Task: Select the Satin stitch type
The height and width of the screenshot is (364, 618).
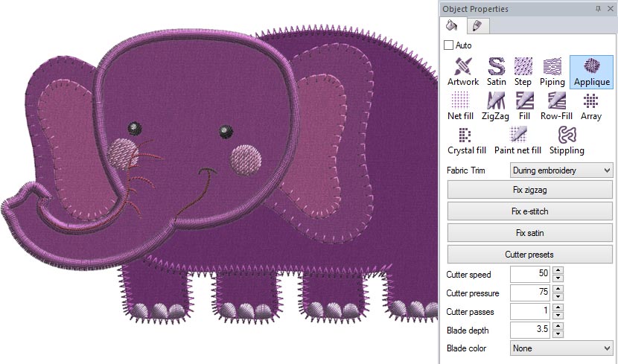Action: [x=496, y=71]
